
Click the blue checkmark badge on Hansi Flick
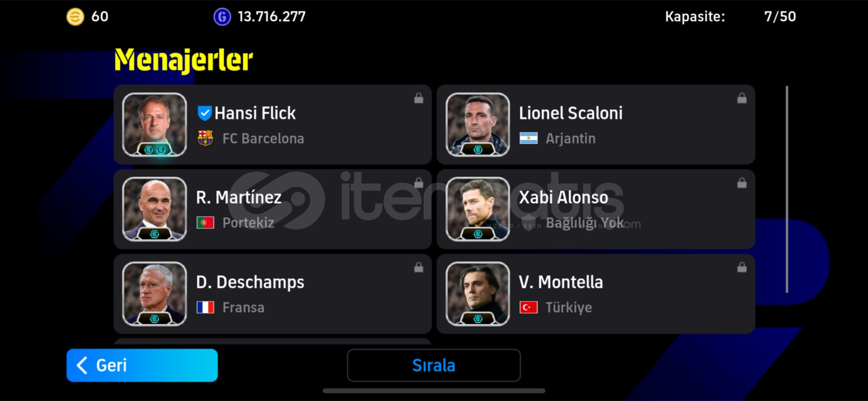tap(204, 113)
